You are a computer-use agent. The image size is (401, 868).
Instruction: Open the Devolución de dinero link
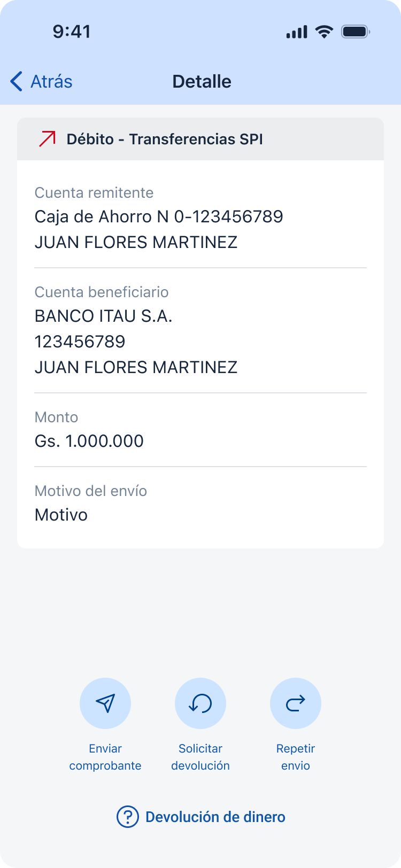tap(215, 817)
